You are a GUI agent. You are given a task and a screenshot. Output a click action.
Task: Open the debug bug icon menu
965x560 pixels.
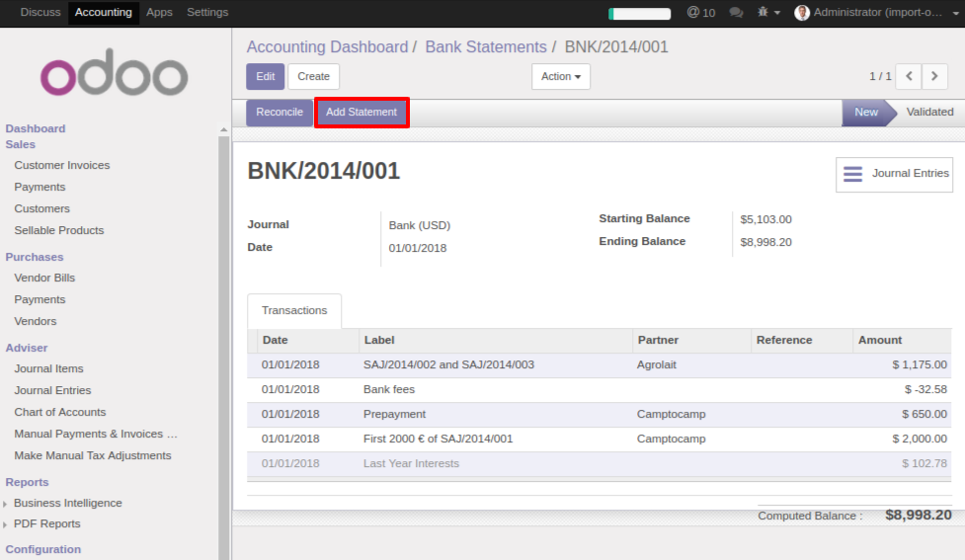767,13
